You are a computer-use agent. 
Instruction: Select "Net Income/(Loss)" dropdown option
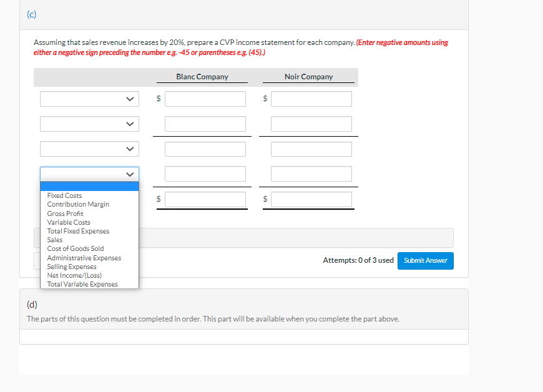[74, 275]
